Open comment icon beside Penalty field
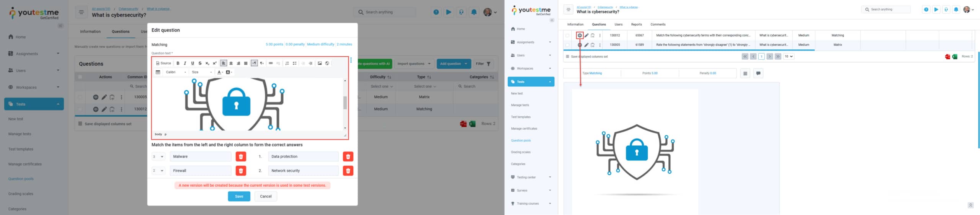980x215 pixels. point(758,73)
